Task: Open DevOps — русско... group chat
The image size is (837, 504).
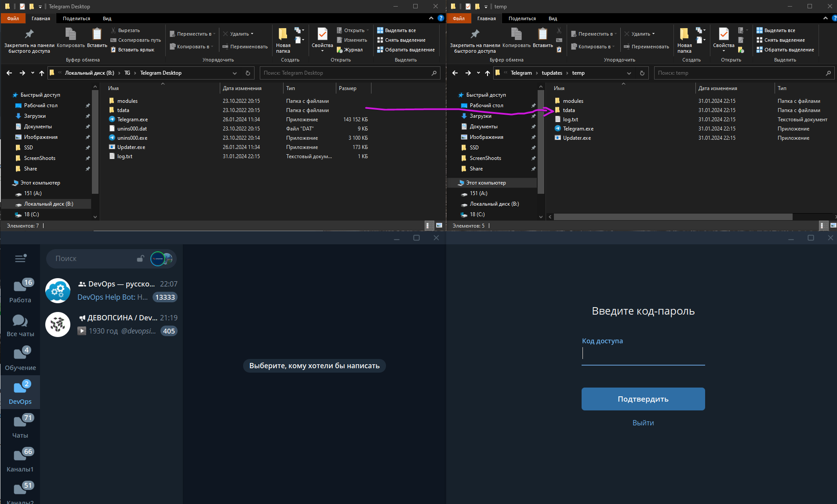Action: (111, 290)
